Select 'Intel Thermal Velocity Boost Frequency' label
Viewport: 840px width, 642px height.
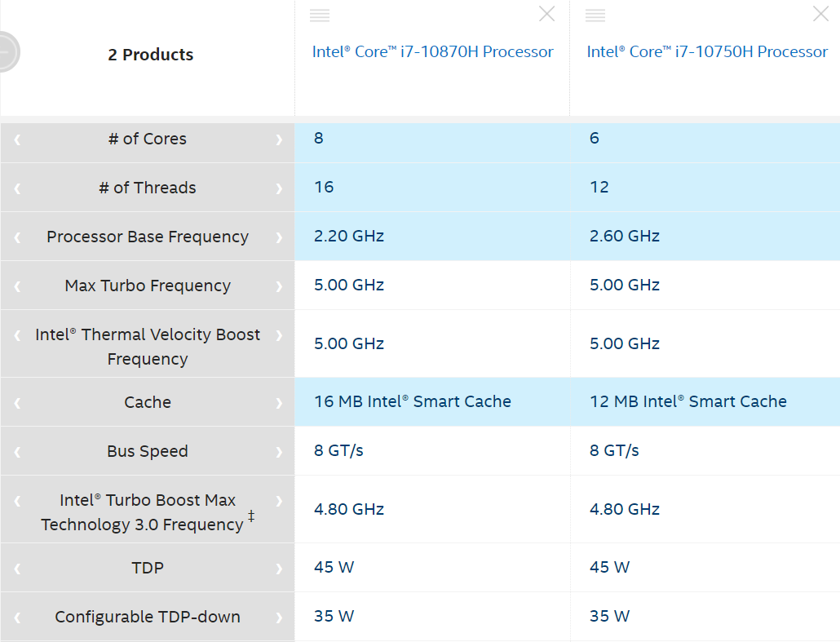pyautogui.click(x=148, y=347)
